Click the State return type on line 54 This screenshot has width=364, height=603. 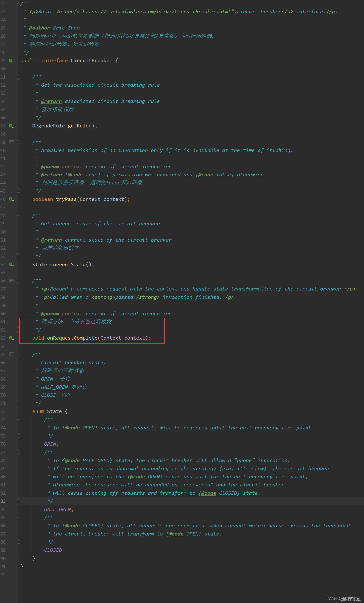[x=39, y=264]
